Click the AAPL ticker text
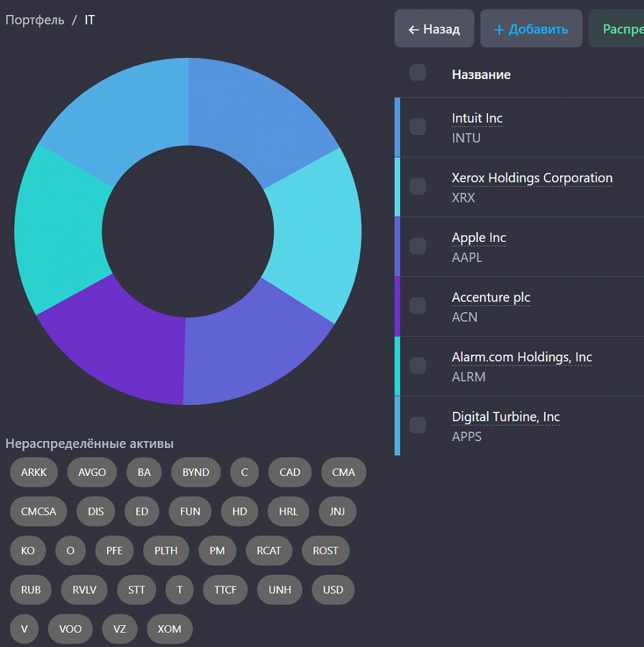Viewport: 644px width, 647px height. [x=467, y=258]
